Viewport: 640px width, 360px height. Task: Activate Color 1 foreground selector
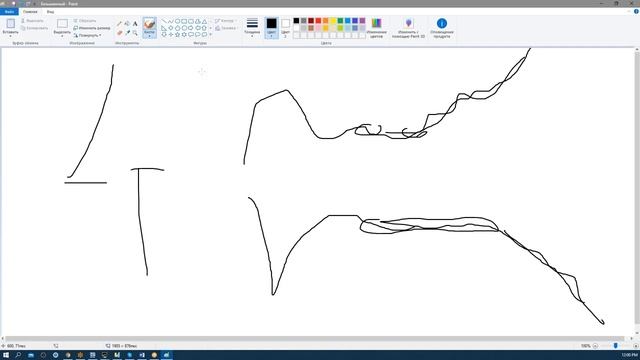271,28
